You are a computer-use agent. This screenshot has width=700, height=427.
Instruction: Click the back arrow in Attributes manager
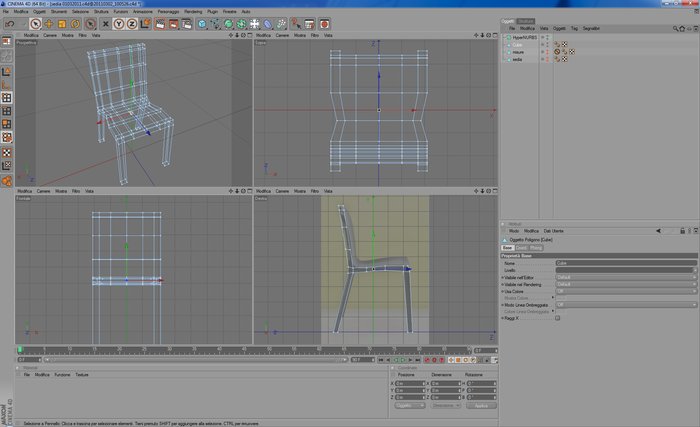point(658,231)
